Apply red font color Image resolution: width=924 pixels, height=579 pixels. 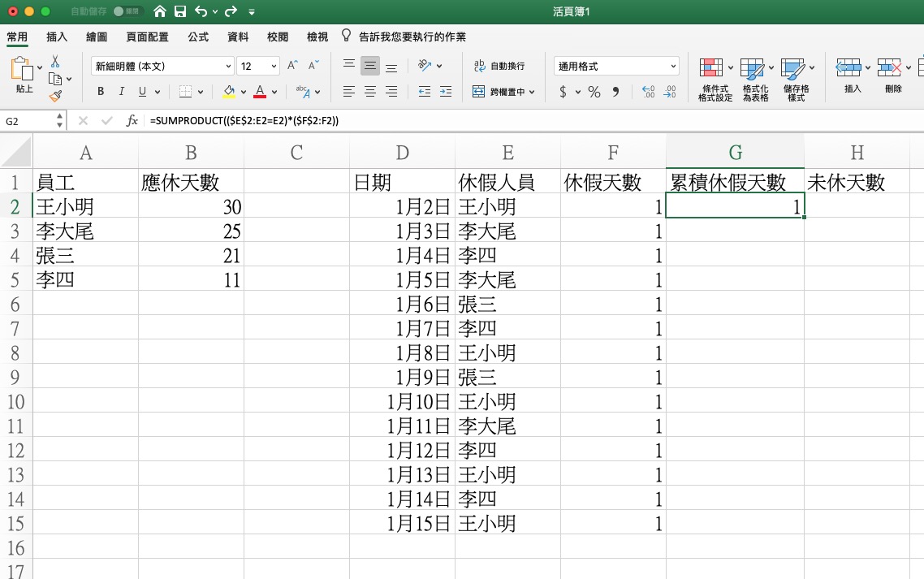tap(260, 92)
